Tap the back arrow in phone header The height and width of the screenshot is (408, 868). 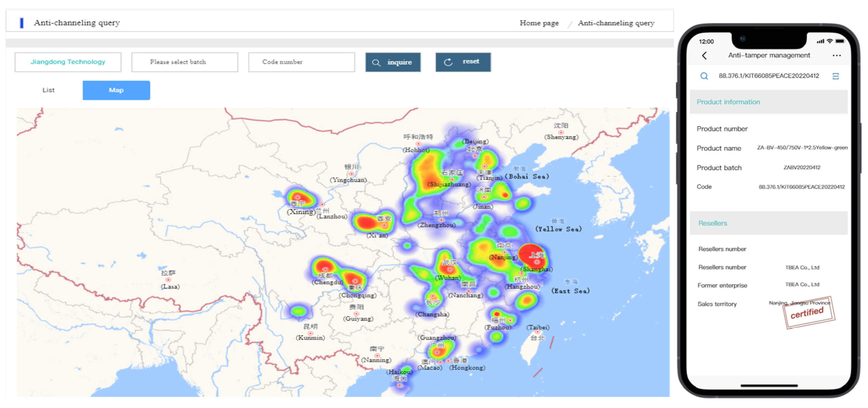point(704,56)
